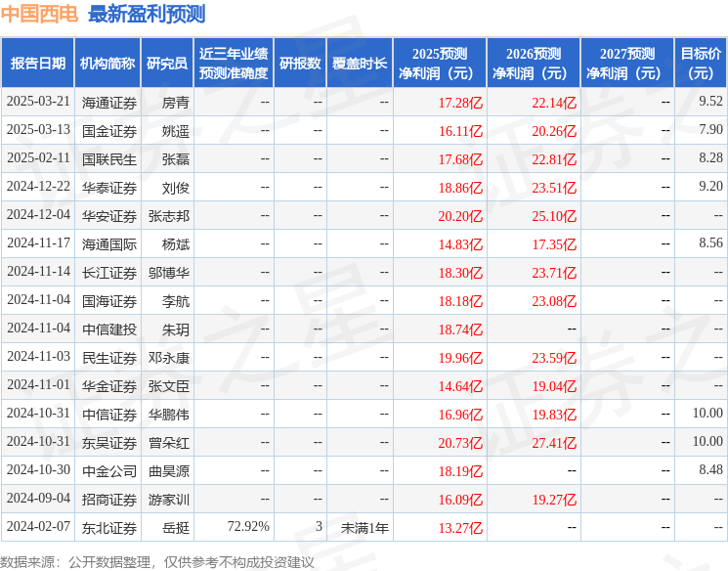Click the 未满1年 coverage duration cell
This screenshot has width=728, height=571.
tap(364, 528)
